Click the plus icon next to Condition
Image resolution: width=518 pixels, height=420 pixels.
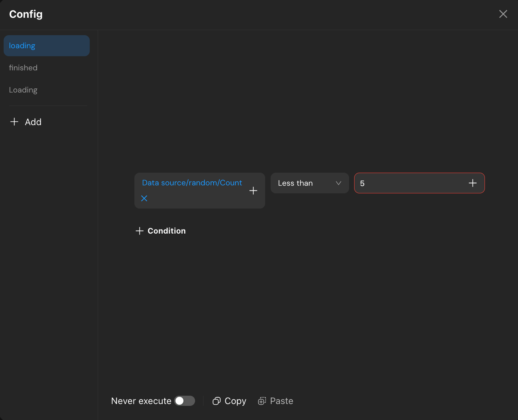tap(140, 231)
